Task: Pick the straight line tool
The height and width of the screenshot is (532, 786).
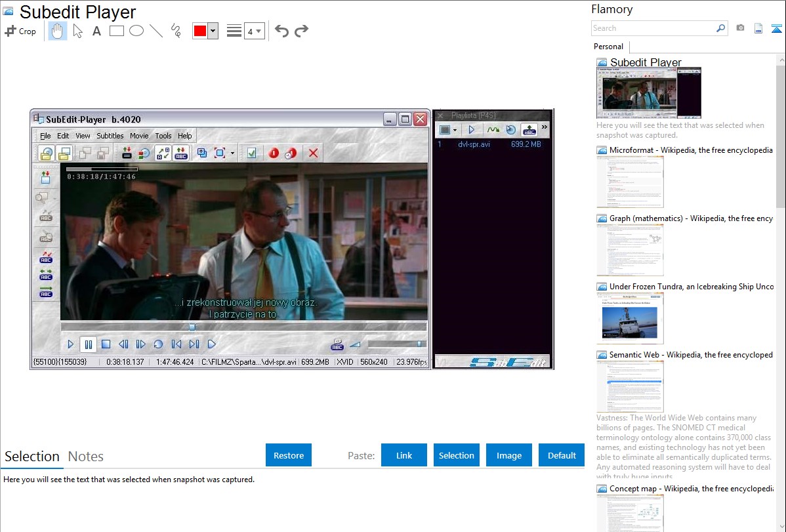Action: [x=156, y=31]
